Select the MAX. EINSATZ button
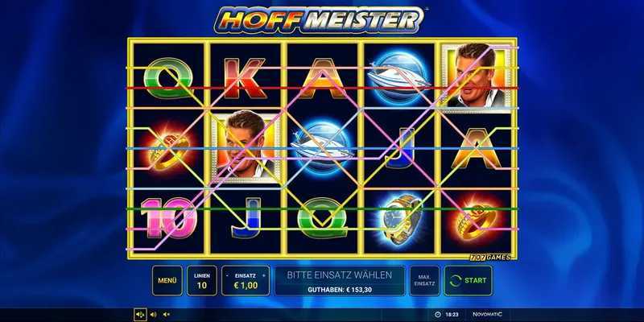This screenshot has height=322, width=644. pos(424,280)
